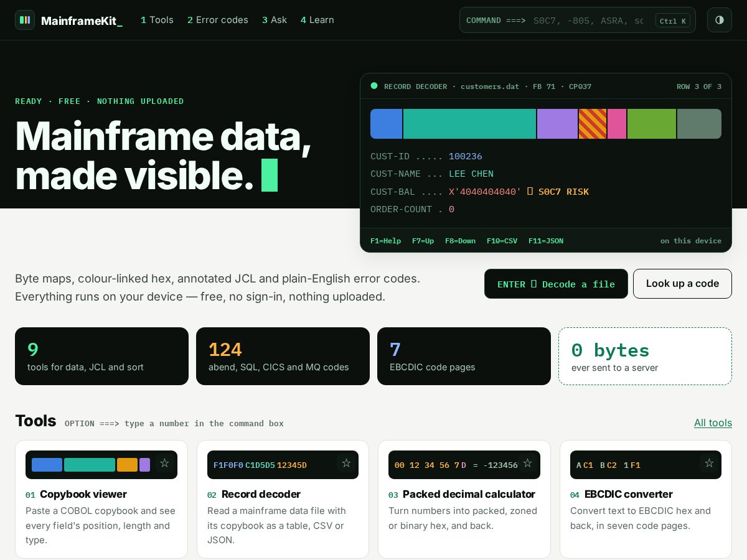Click the CUST-NAME value LEE CHEN
The width and height of the screenshot is (747, 560).
pos(471,174)
